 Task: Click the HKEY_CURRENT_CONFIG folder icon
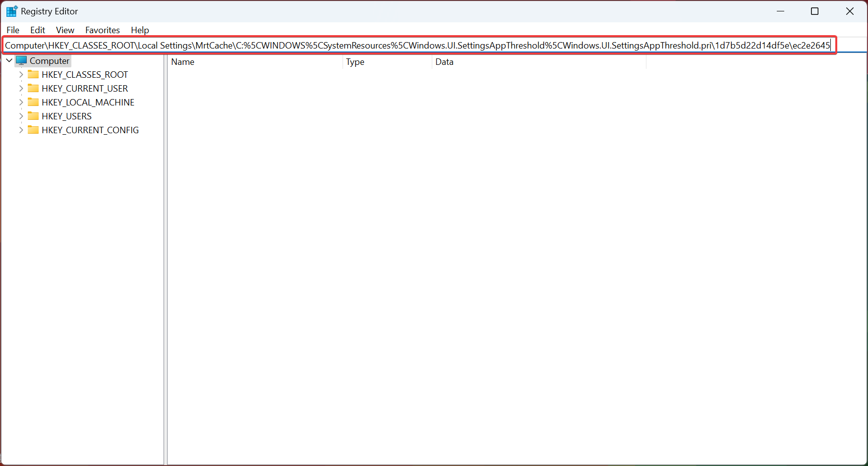coord(33,130)
